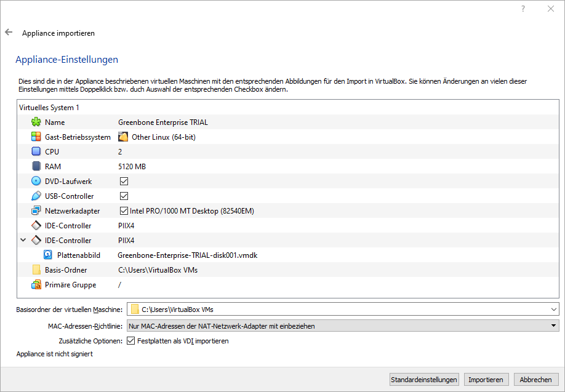The image size is (565, 392).
Task: Click the CPU chip icon
Action: 36,151
